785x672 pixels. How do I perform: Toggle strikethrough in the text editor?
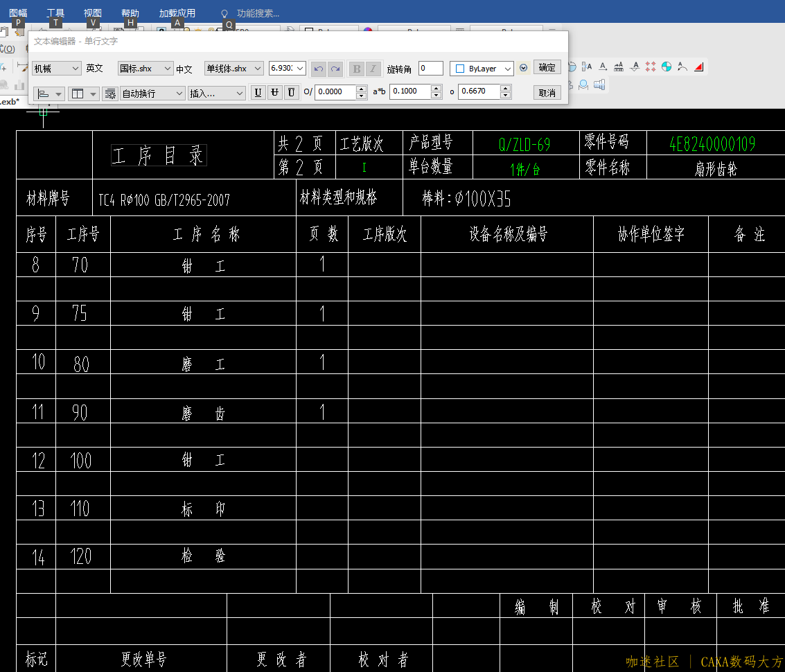point(274,91)
